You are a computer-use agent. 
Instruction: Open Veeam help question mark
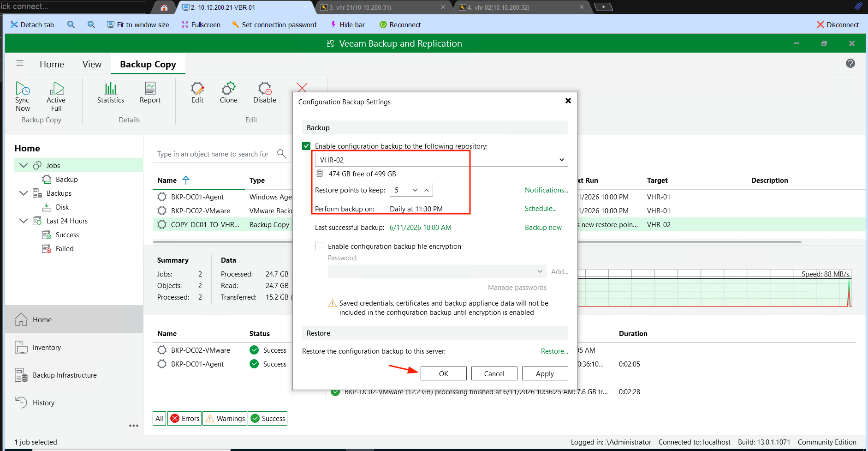[x=850, y=63]
